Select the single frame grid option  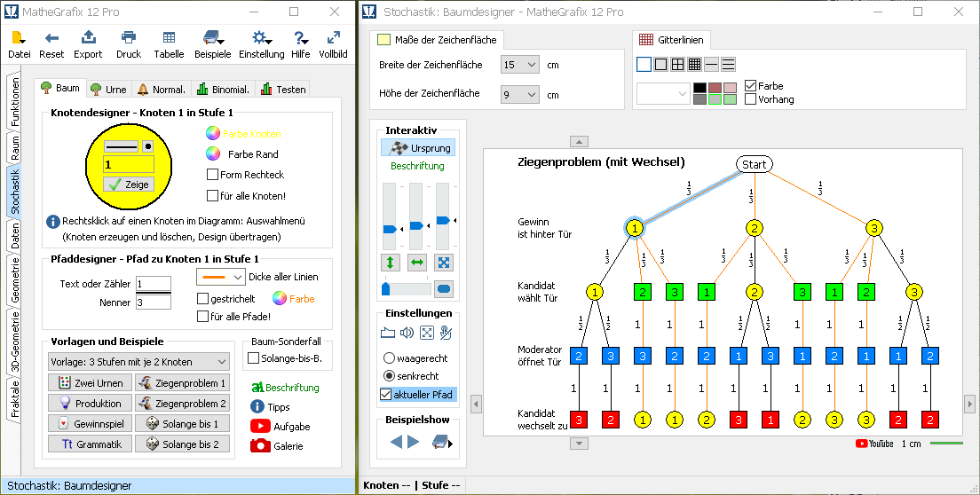pos(660,64)
